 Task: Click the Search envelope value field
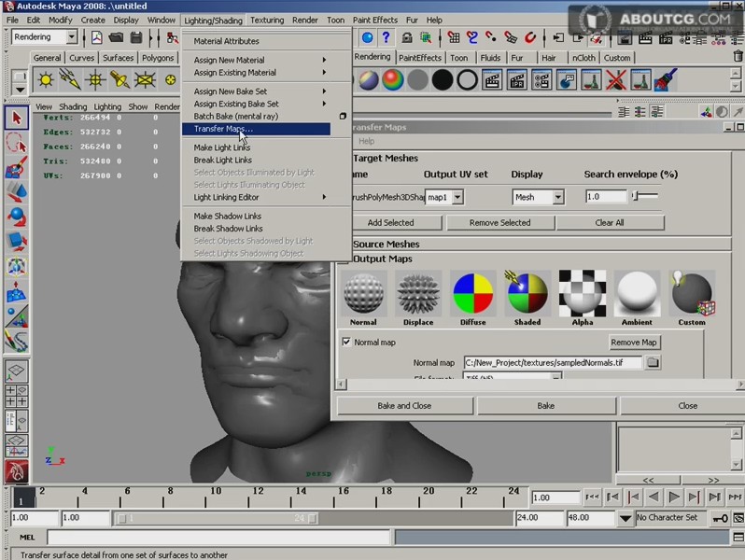point(606,196)
